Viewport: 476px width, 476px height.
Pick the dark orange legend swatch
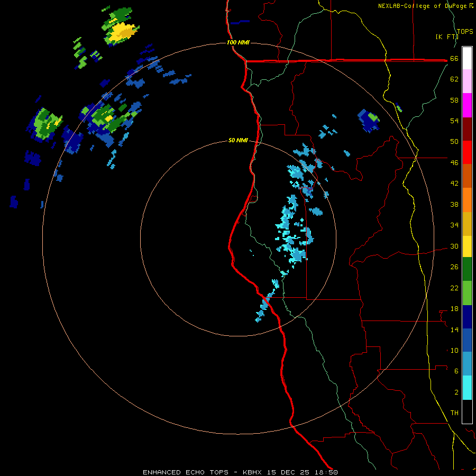(x=467, y=176)
